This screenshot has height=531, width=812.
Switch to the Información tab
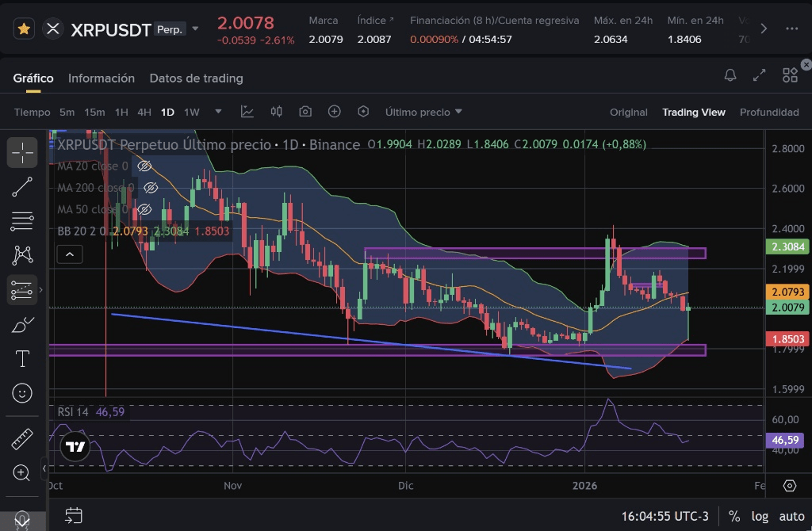pos(101,78)
